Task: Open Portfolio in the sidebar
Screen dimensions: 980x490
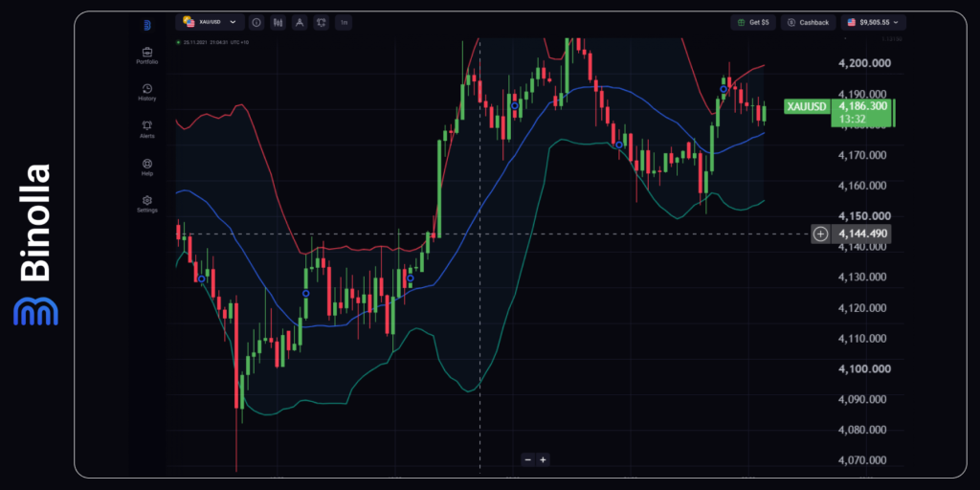Action: pos(147,56)
